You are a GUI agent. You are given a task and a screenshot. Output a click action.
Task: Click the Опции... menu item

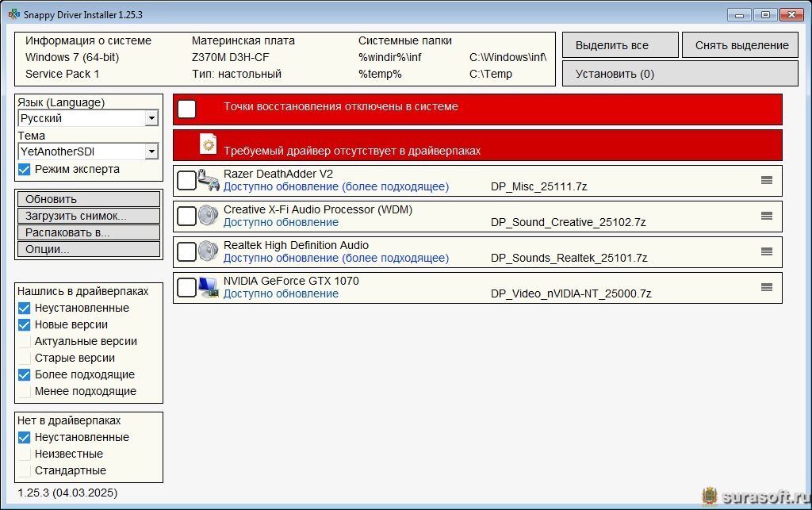88,249
